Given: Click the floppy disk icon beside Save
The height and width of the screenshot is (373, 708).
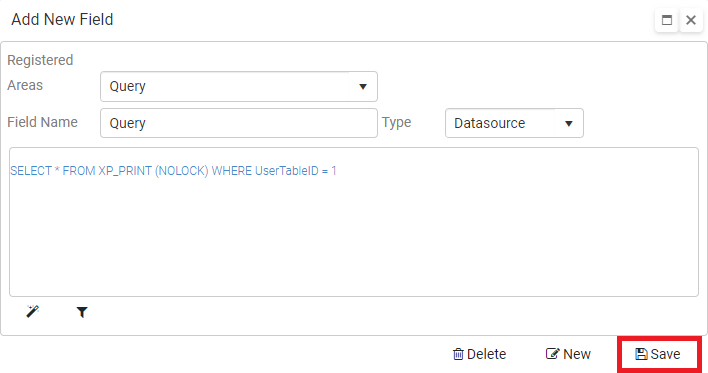Looking at the screenshot, I should click(641, 354).
